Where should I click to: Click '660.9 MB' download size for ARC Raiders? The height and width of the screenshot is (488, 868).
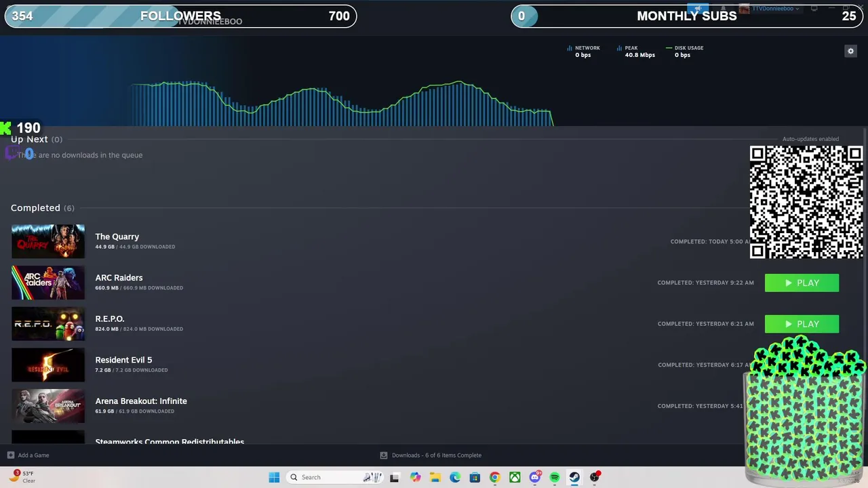coord(106,288)
